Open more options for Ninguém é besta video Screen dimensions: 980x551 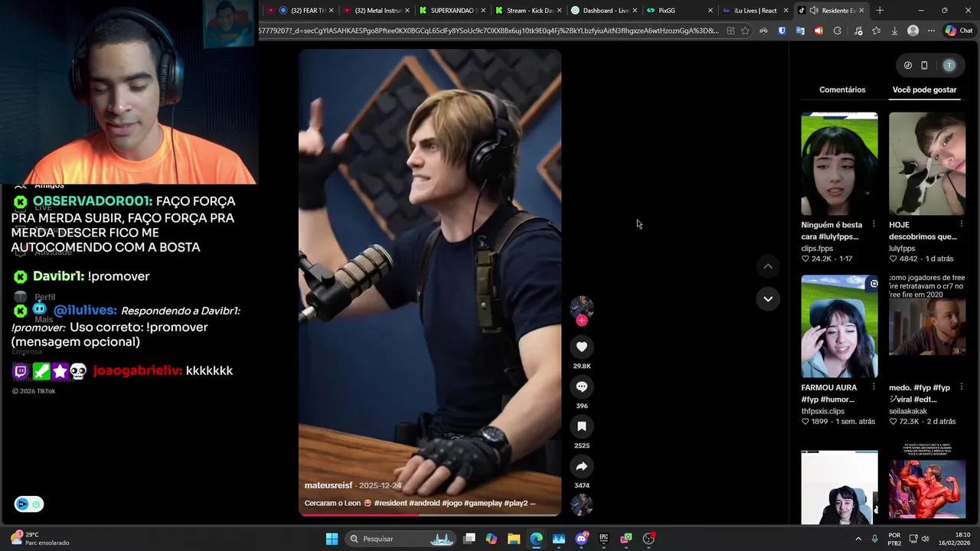[874, 225]
